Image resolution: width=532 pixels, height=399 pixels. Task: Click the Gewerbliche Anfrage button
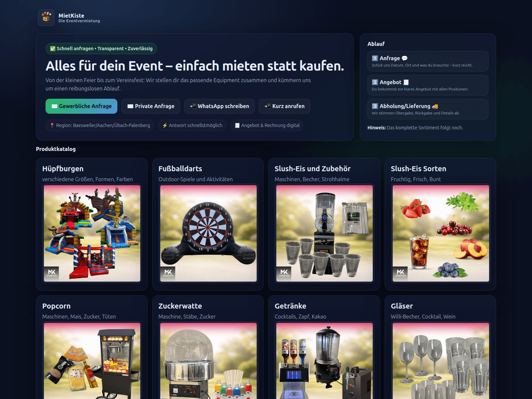tap(81, 106)
